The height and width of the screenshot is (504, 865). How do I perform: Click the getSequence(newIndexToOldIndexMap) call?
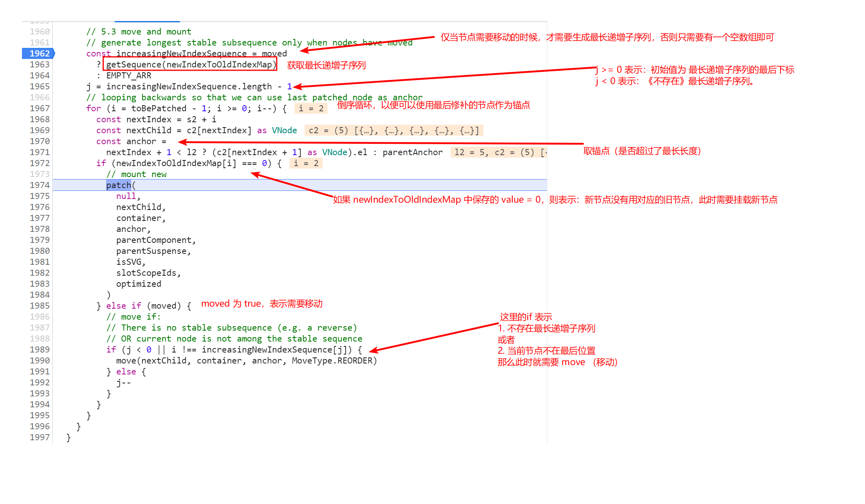tap(190, 65)
